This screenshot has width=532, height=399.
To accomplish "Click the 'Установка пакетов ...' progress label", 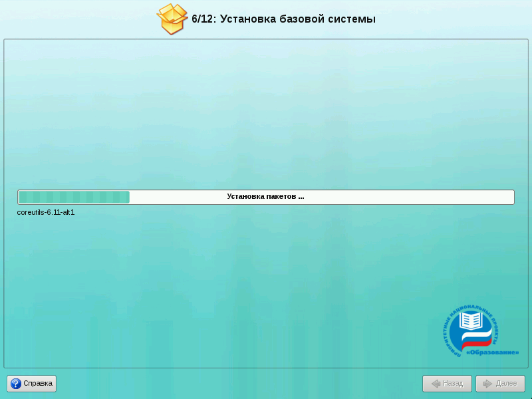I will click(x=265, y=197).
